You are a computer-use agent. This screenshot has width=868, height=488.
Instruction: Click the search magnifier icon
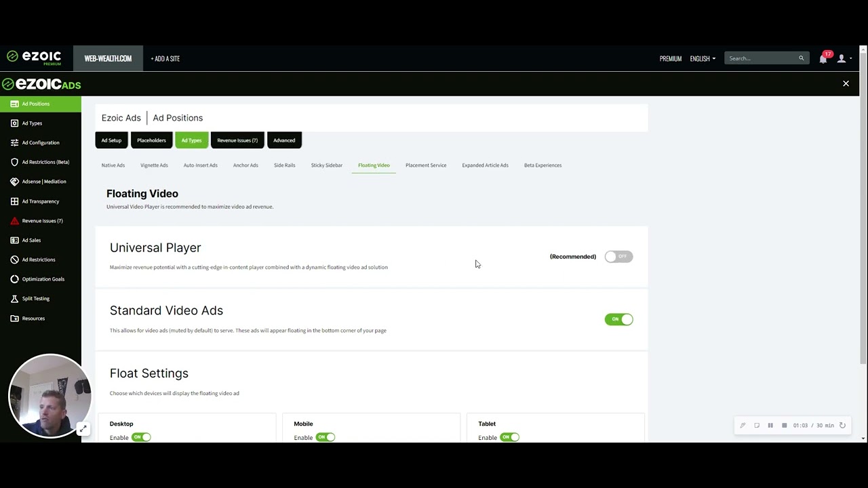tap(801, 58)
